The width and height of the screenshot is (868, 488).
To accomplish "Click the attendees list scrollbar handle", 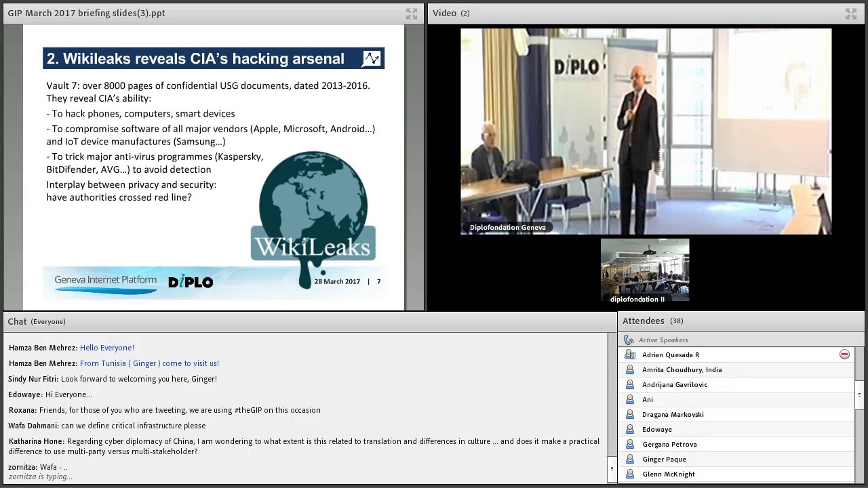I will [859, 394].
